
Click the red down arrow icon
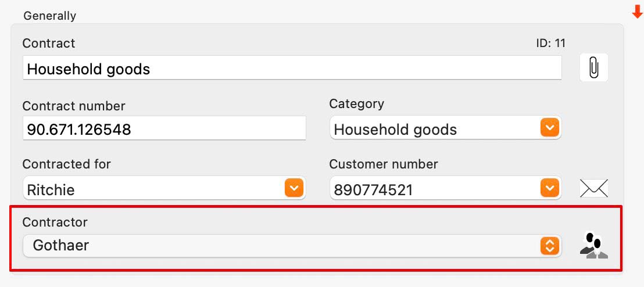pyautogui.click(x=637, y=13)
